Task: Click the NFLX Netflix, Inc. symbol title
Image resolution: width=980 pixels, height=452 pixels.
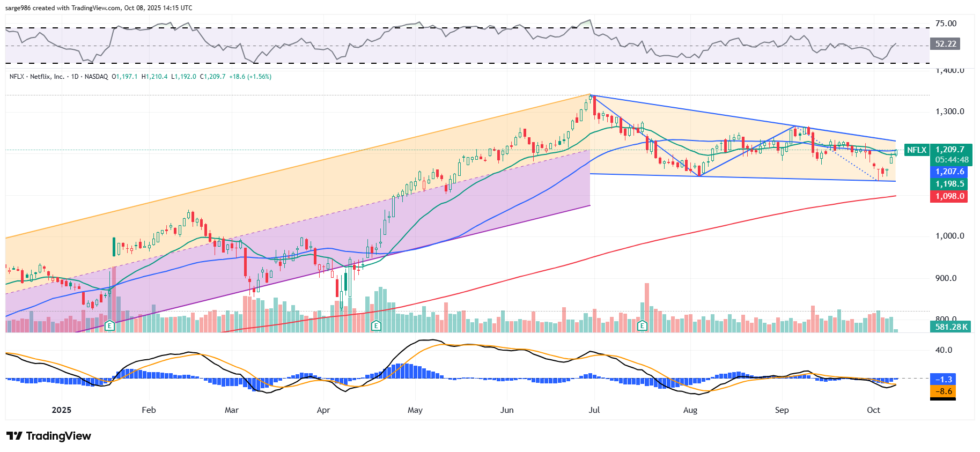Action: (x=37, y=77)
